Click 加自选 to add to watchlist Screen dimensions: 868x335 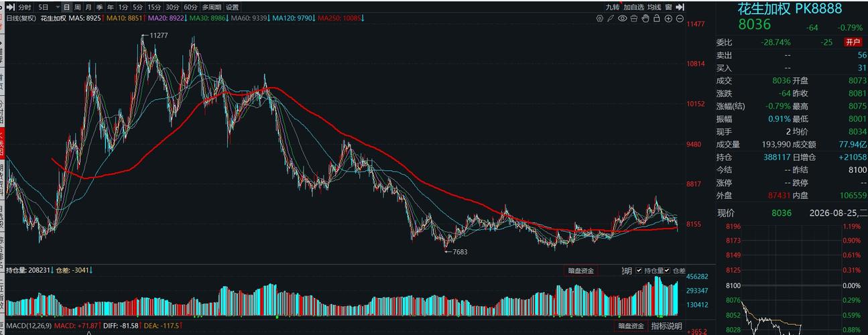pos(633,7)
